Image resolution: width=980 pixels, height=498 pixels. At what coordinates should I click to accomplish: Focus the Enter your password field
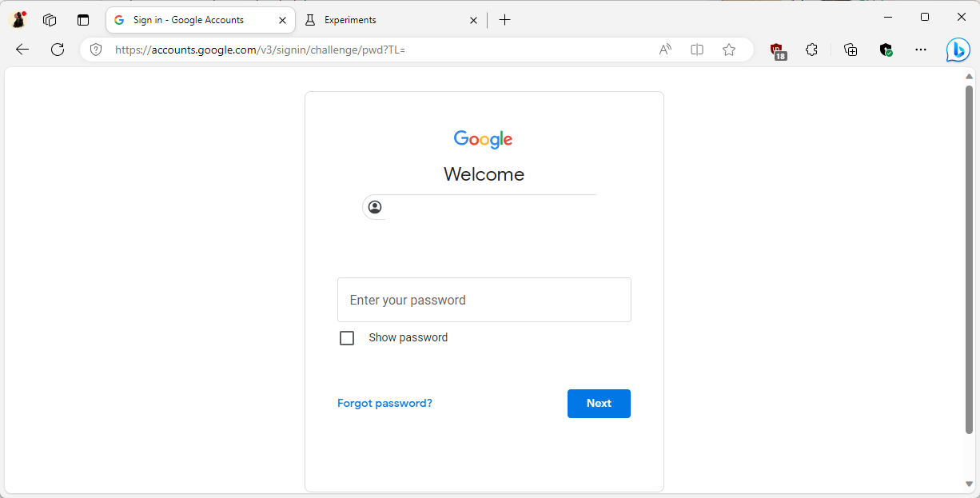(484, 300)
